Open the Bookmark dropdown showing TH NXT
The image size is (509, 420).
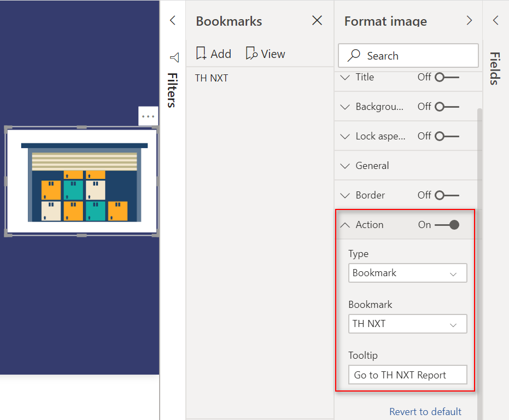[407, 324]
